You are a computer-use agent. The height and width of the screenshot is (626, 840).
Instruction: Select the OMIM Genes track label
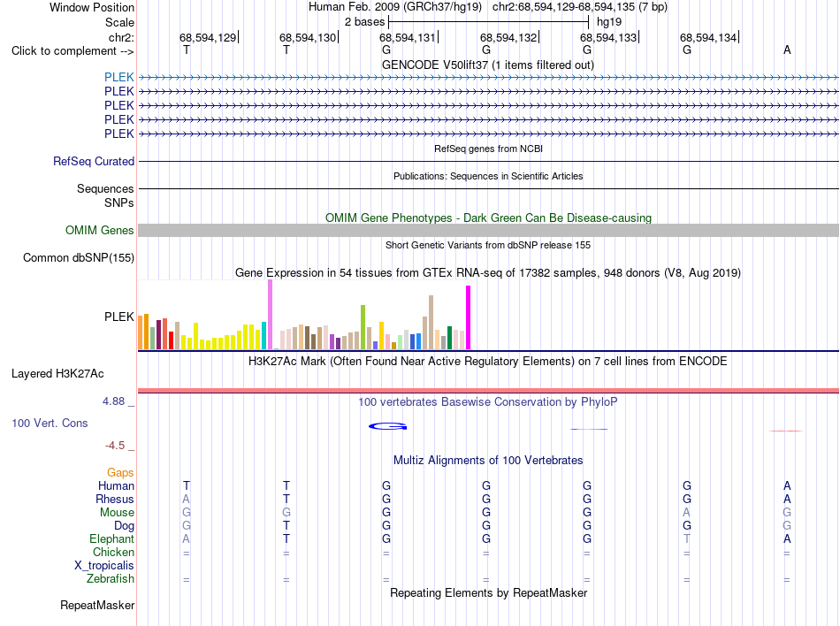pos(100,230)
